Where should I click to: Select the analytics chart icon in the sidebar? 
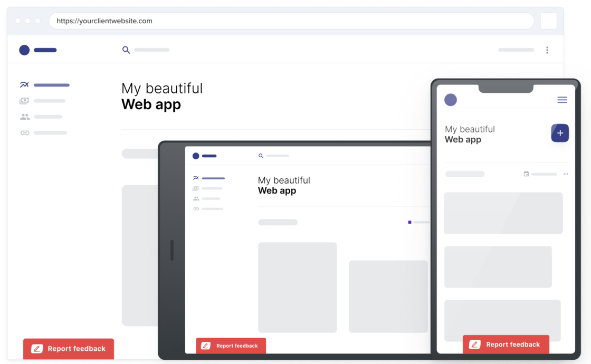(x=24, y=84)
